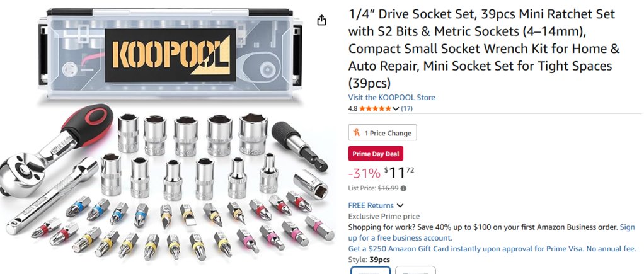Select the 39pcs style option swatch

[371, 270]
